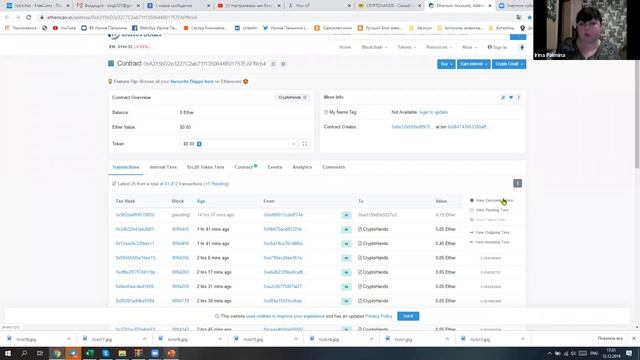The height and width of the screenshot is (360, 640).
Task: Click Sign In on the navigation bar
Action: [497, 47]
